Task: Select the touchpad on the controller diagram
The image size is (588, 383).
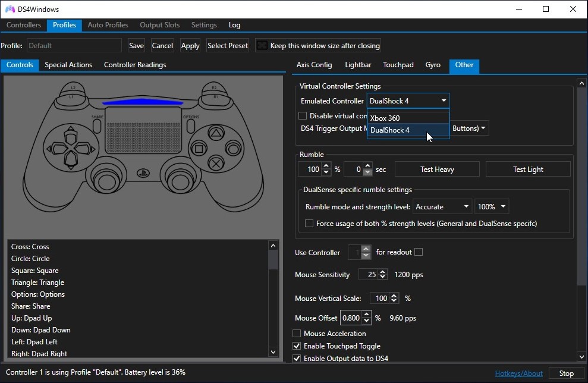Action: click(x=143, y=131)
